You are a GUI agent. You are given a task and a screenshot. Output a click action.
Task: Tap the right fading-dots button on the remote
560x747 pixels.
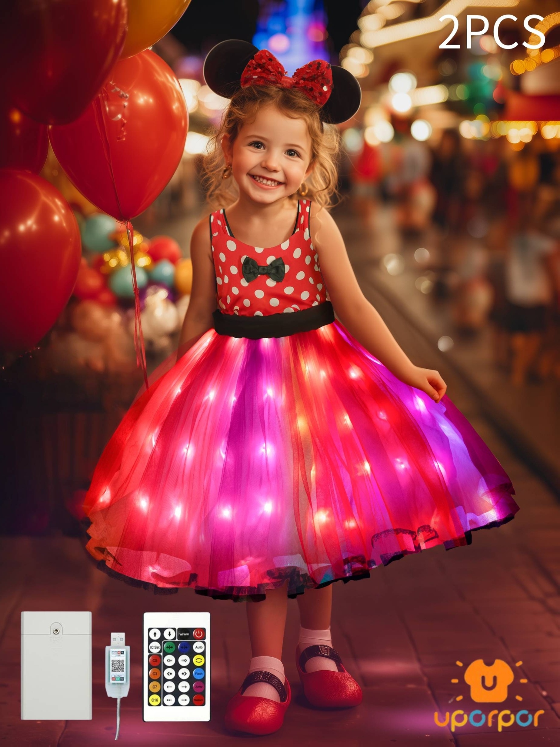[184, 700]
